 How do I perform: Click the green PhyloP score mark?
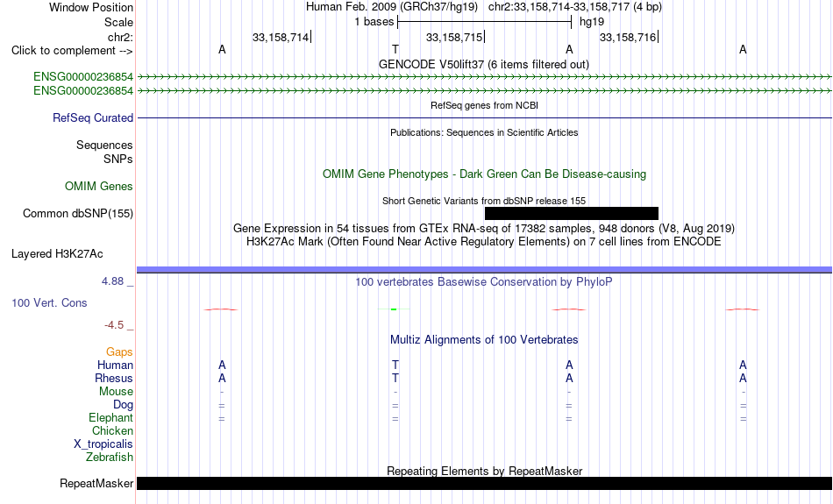(x=394, y=309)
